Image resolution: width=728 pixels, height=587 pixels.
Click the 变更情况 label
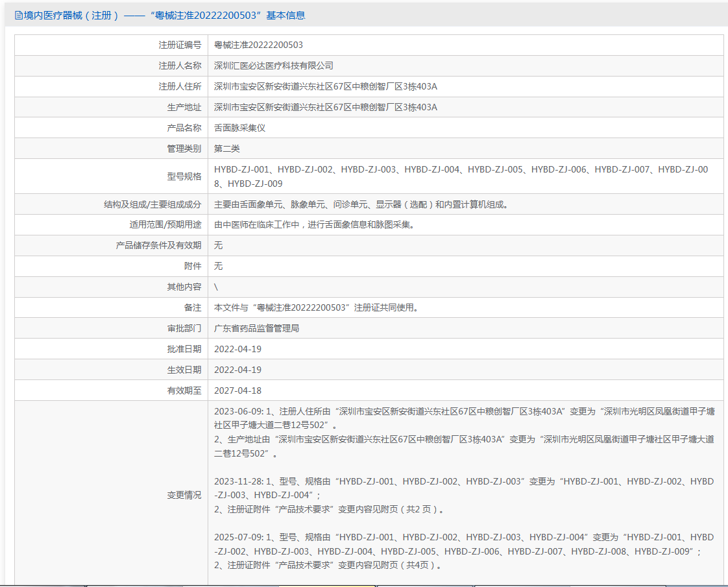tap(184, 496)
